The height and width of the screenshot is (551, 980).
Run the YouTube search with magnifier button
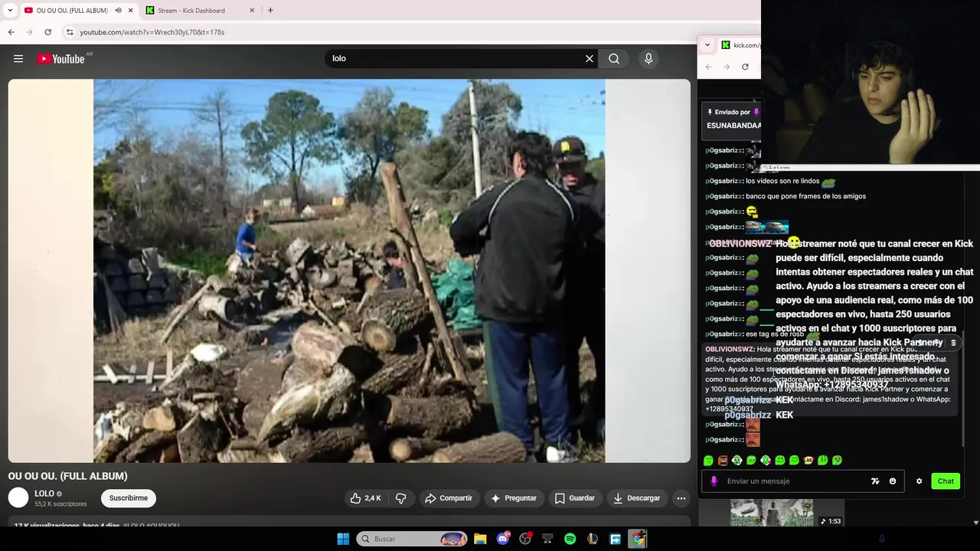point(614,59)
